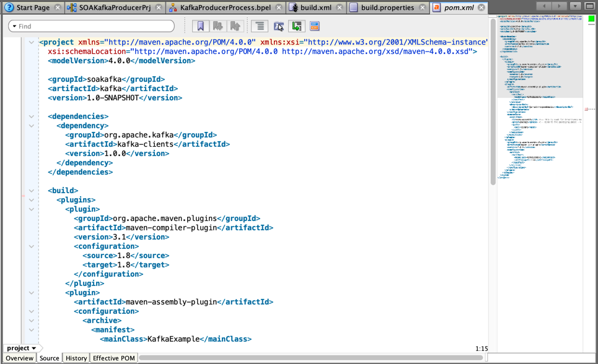The image size is (598, 364).
Task: Click the green arrow list toolbar icon
Action: pos(297,26)
